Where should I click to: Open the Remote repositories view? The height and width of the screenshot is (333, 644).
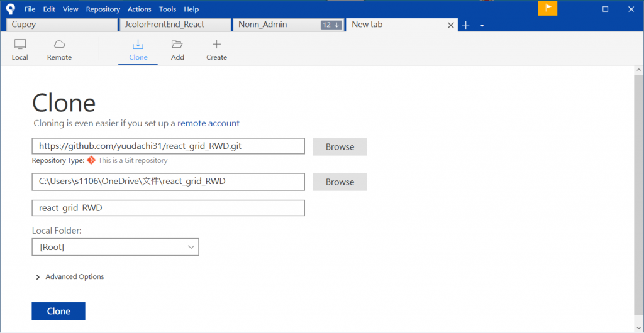click(x=59, y=50)
